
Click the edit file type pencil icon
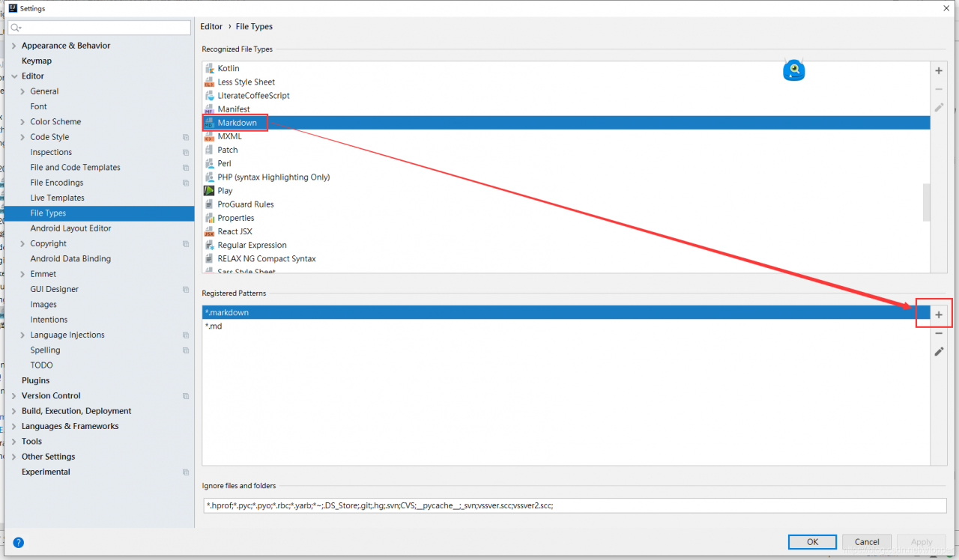(939, 108)
